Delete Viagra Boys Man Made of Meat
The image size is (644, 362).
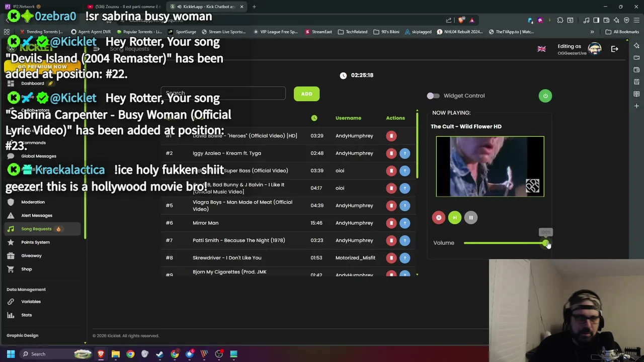point(391,206)
